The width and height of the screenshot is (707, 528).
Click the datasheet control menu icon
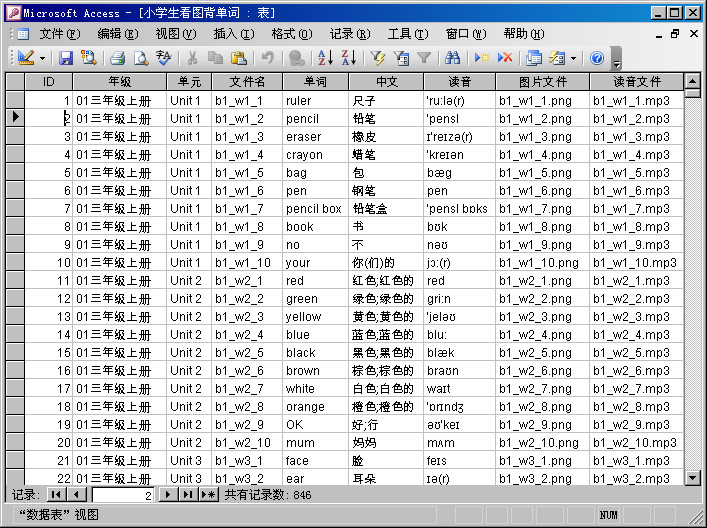22,34
